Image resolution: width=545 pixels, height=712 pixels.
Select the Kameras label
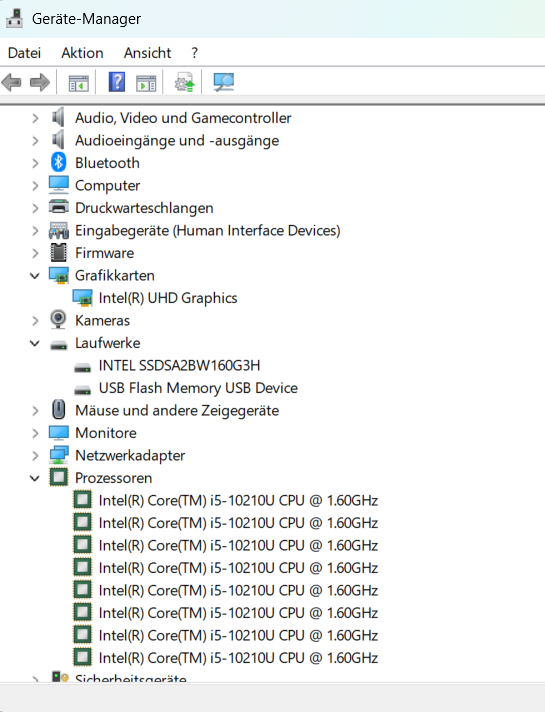pos(102,321)
